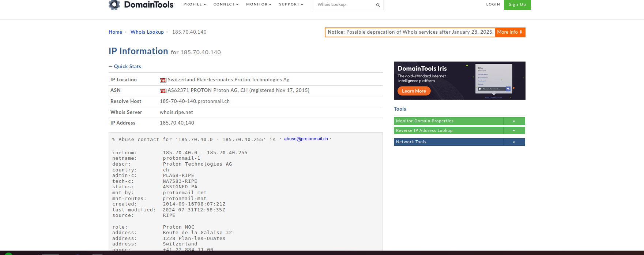Viewport: 644px width, 255px height.
Task: Click the search magnifier icon
Action: coord(378,5)
